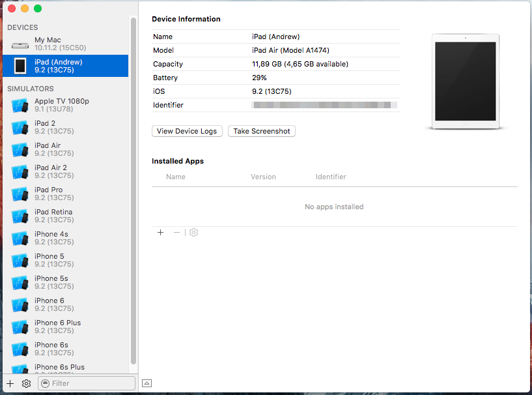Click the simulator icon beside iPad Pro
The width and height of the screenshot is (532, 395).
20,194
